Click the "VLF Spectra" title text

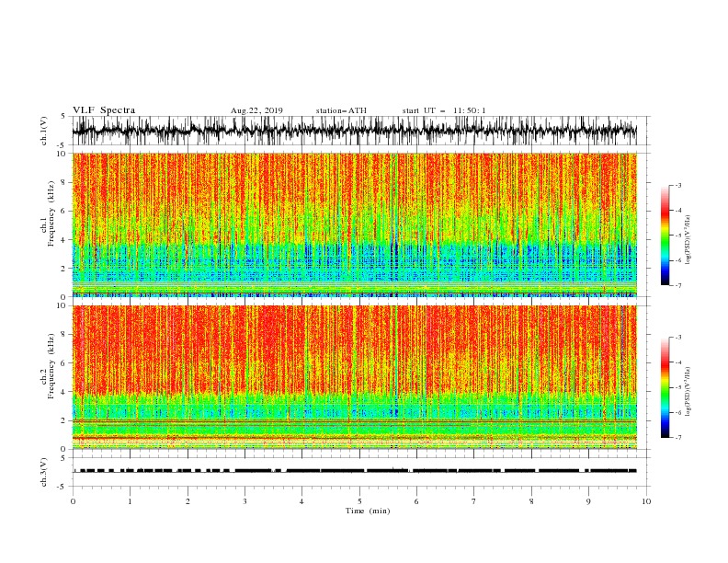tap(104, 110)
